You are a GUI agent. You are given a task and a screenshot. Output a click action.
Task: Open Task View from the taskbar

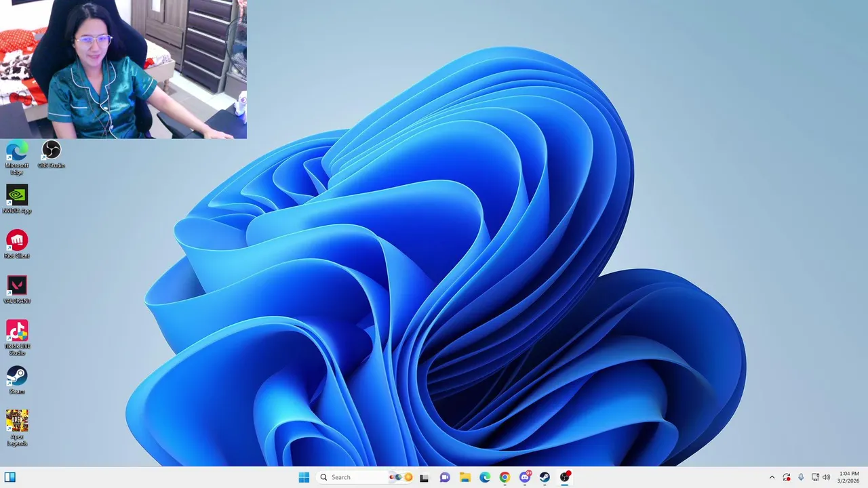pos(425,477)
